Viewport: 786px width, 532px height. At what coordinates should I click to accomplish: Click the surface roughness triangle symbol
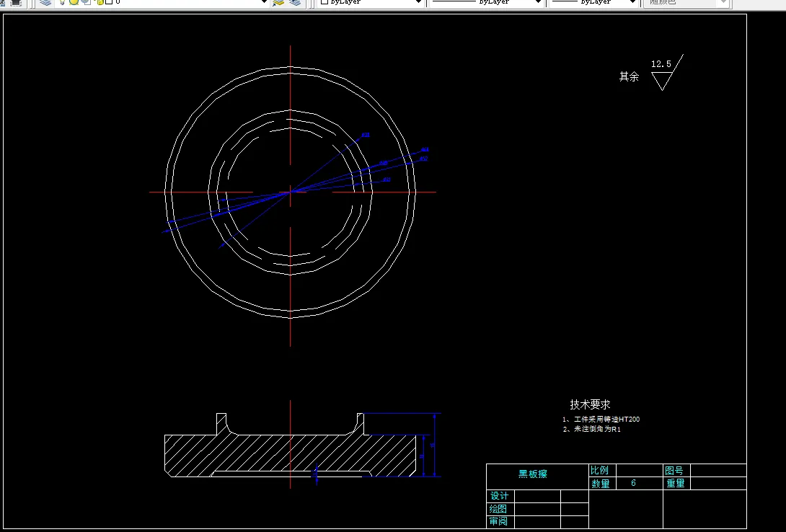tap(667, 73)
